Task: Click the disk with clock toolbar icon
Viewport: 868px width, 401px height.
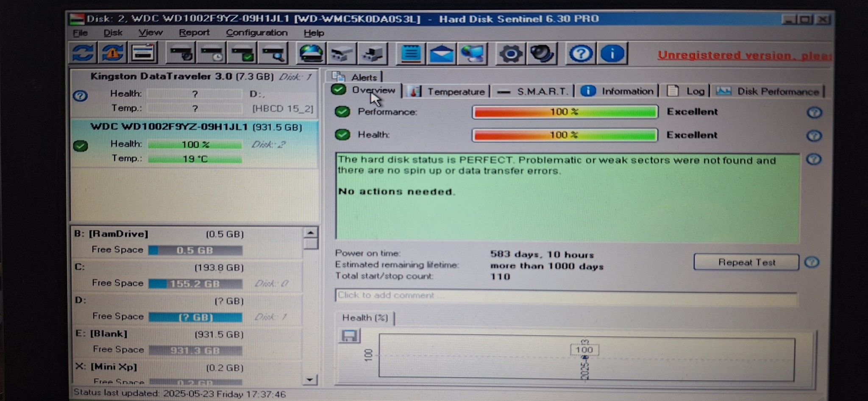Action: pos(212,53)
